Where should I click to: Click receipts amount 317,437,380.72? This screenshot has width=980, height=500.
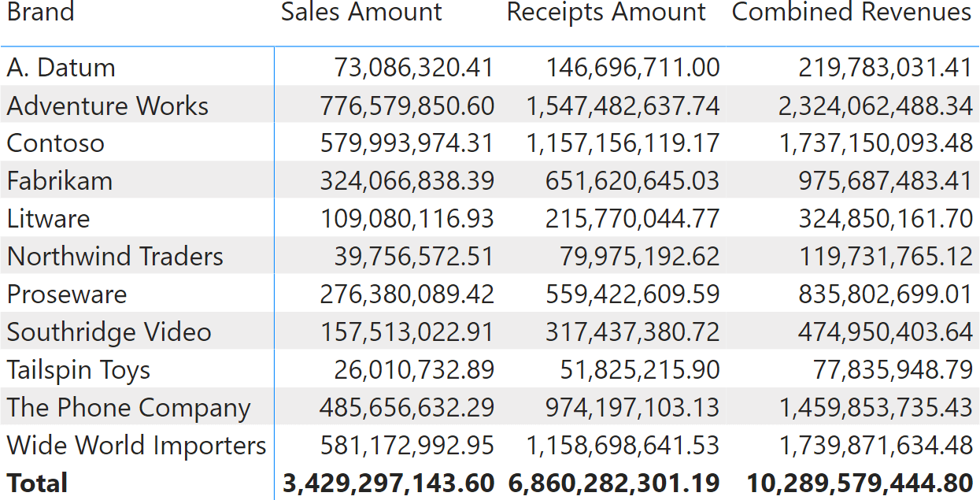[633, 332]
